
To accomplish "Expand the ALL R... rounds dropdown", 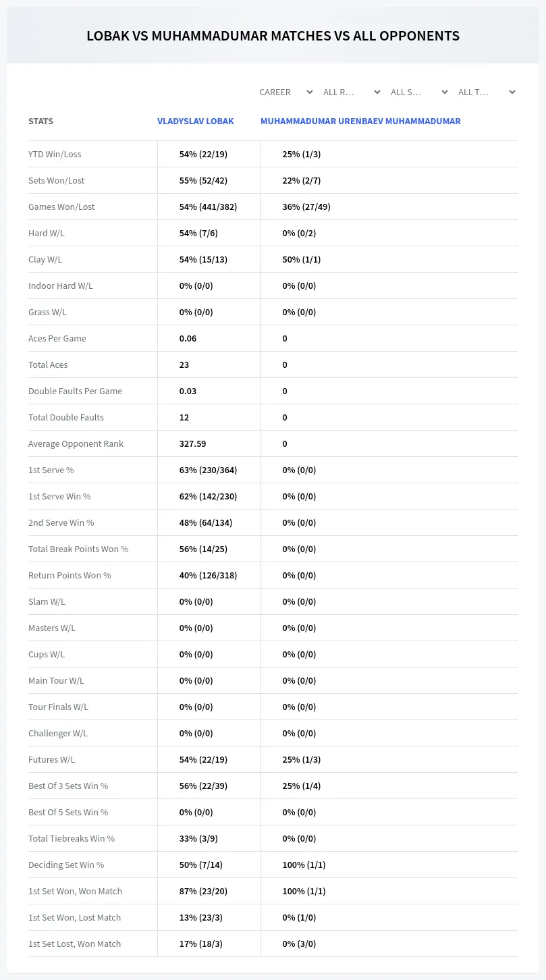I will (x=352, y=92).
